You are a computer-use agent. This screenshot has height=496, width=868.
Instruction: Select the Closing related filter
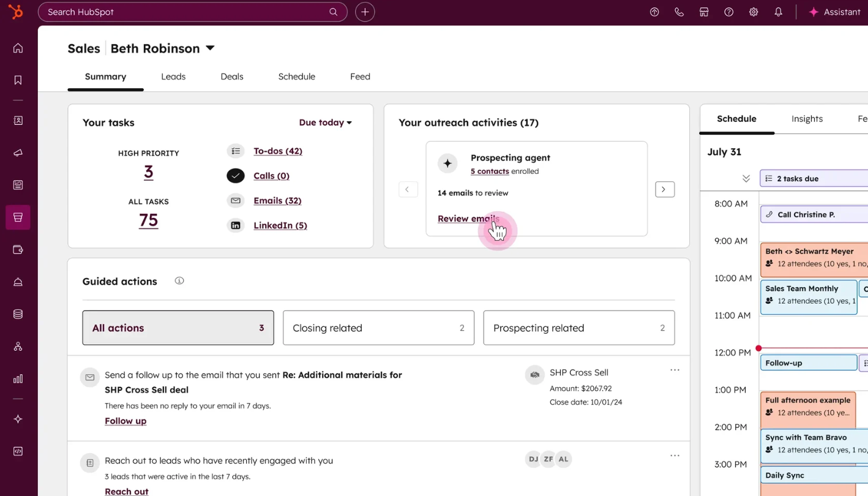pos(378,328)
